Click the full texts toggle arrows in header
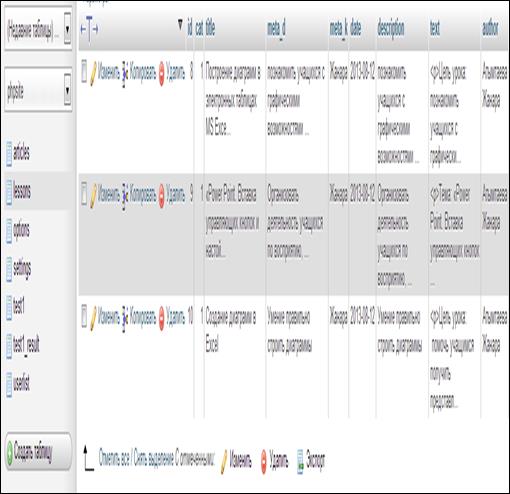Screen dimensions: 510x494 (89, 29)
